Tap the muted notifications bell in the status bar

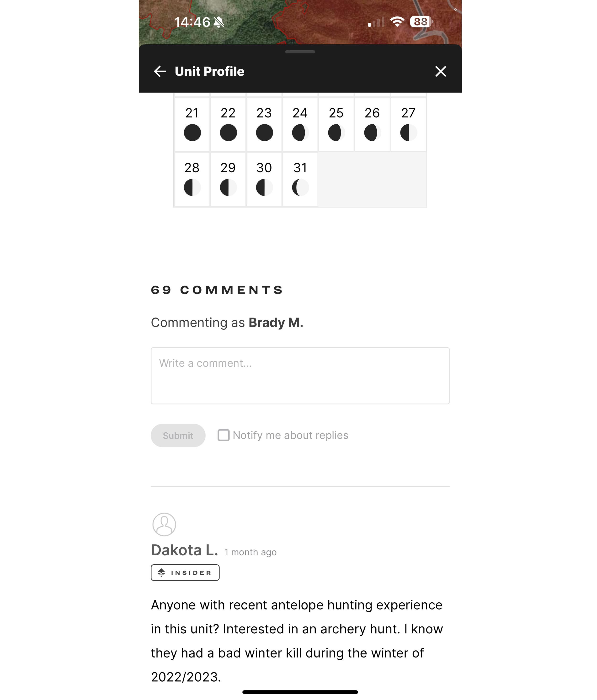(x=219, y=22)
